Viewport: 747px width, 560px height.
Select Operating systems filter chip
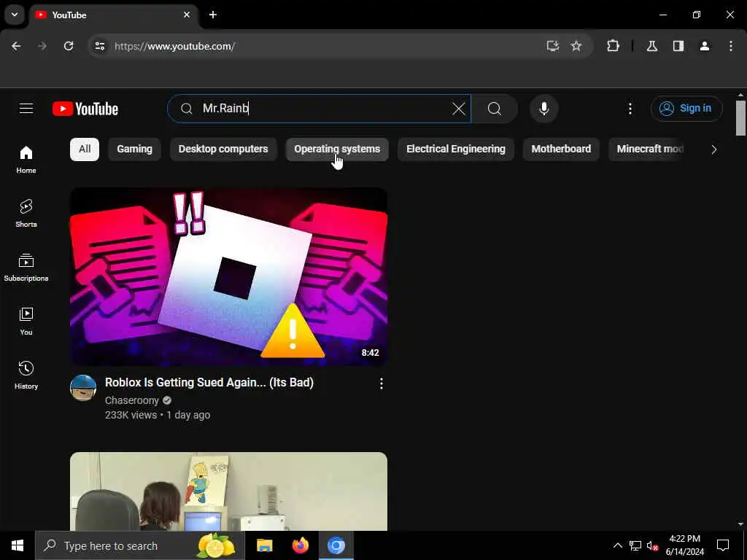coord(337,149)
